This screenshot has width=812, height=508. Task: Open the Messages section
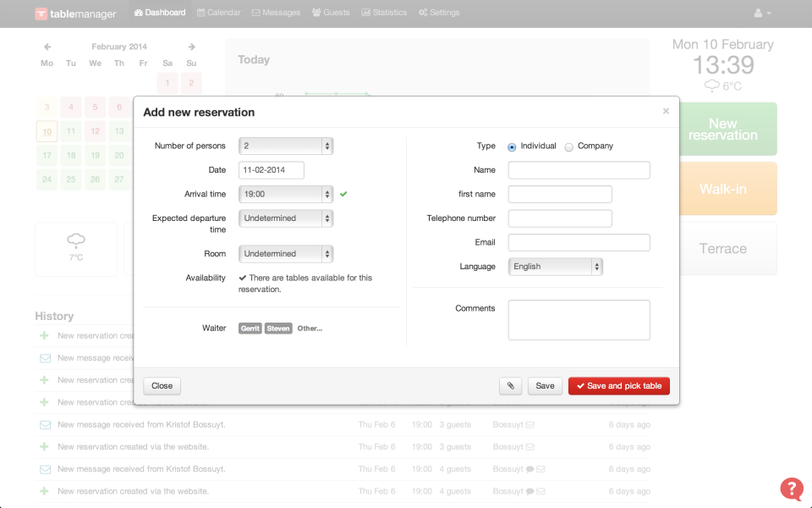click(276, 12)
